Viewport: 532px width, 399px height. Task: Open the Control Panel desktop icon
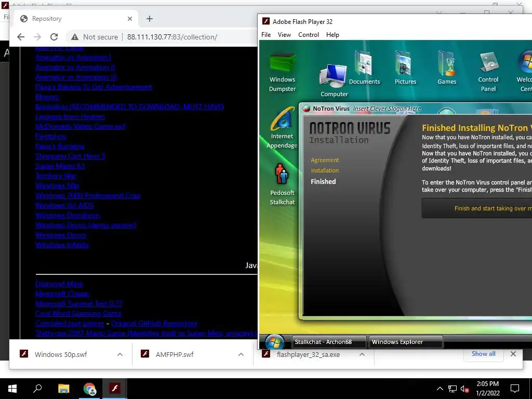click(x=488, y=72)
